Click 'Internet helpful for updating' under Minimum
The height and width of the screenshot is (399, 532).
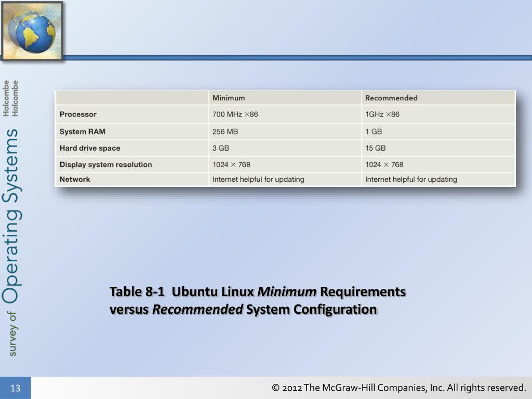[258, 179]
